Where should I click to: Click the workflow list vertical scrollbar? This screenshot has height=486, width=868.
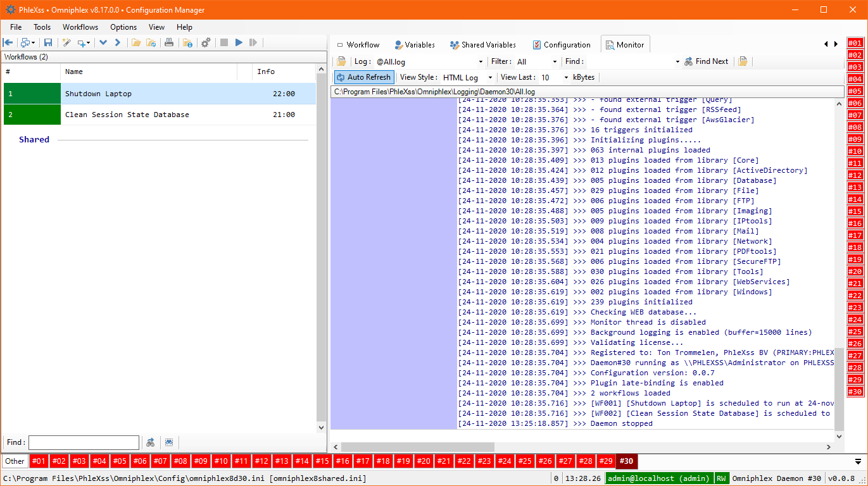pos(322,249)
